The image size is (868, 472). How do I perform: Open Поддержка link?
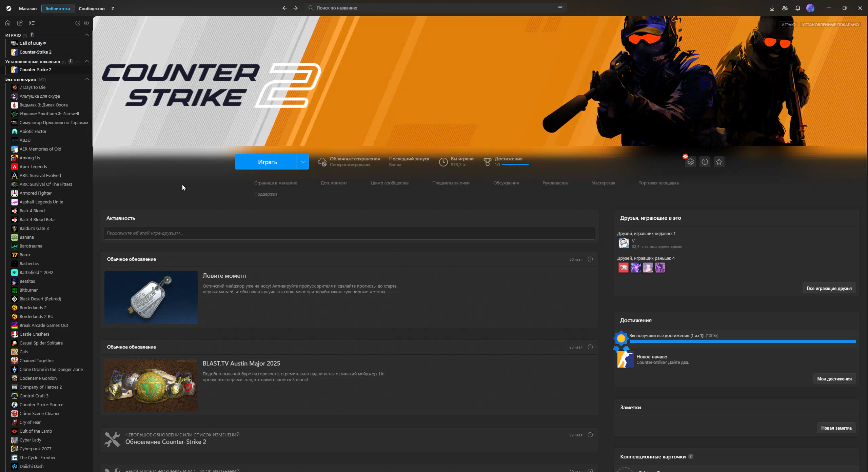click(266, 194)
